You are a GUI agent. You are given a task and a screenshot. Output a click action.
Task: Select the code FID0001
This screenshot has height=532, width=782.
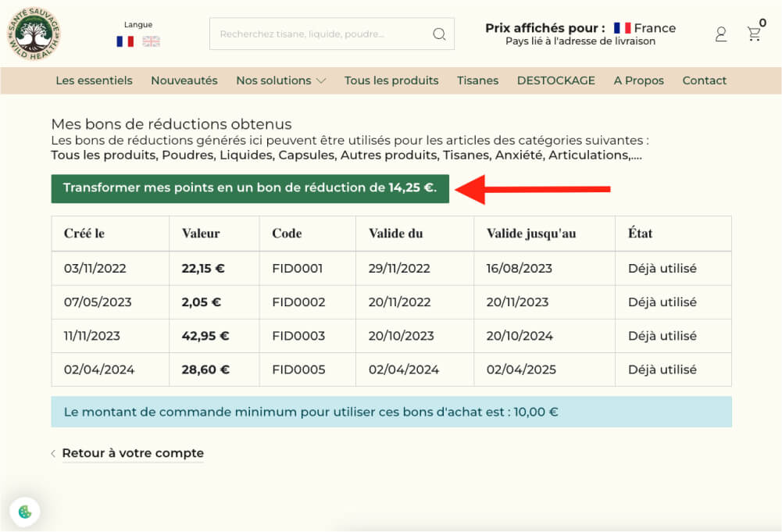(297, 268)
